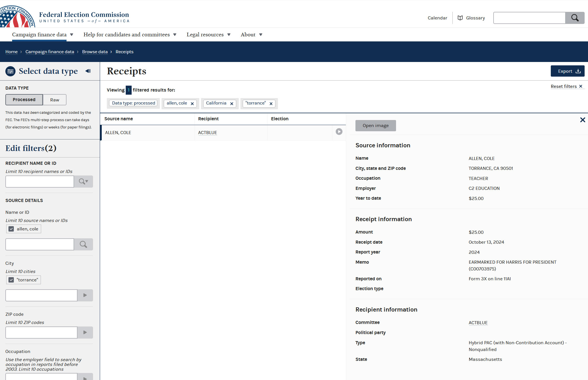
Task: Click the Select data type menu icon
Action: [x=10, y=71]
